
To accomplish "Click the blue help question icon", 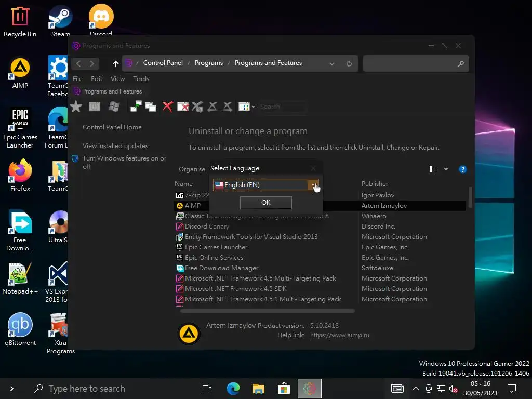I will [462, 169].
